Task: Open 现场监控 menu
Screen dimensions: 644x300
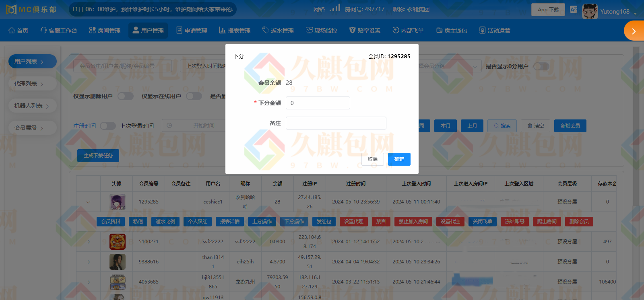Action: coord(322,31)
